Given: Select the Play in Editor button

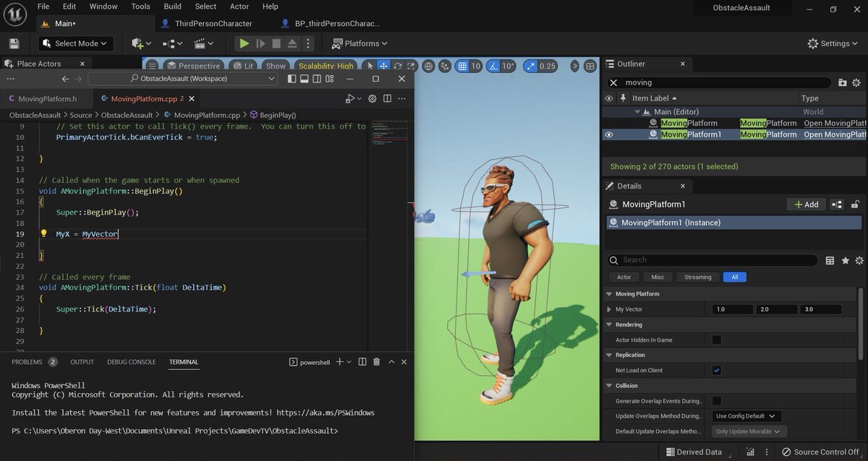Looking at the screenshot, I should [244, 43].
